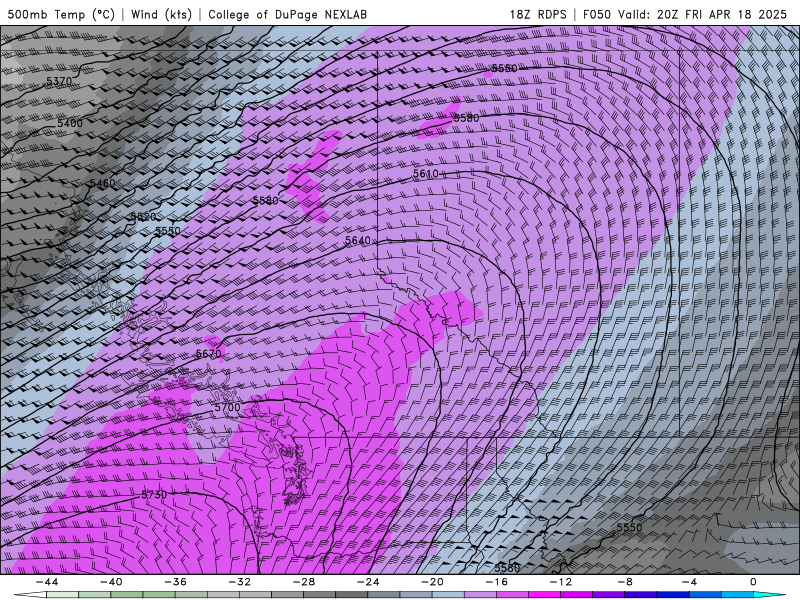
Task: Click the 5640 height contour label
Action: tap(358, 240)
